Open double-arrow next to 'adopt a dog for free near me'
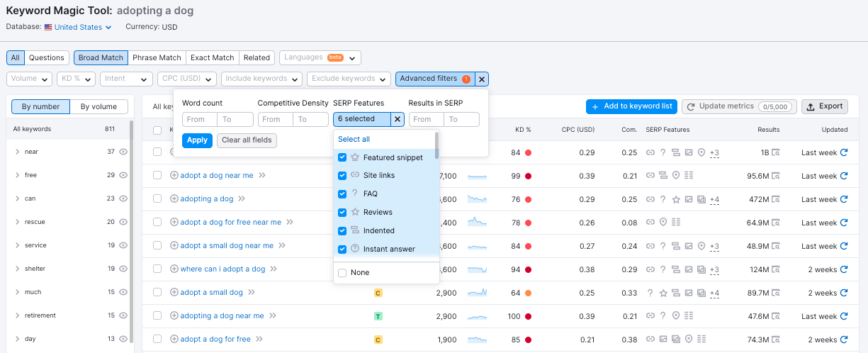Viewport: 868px width, 353px height. tap(290, 223)
